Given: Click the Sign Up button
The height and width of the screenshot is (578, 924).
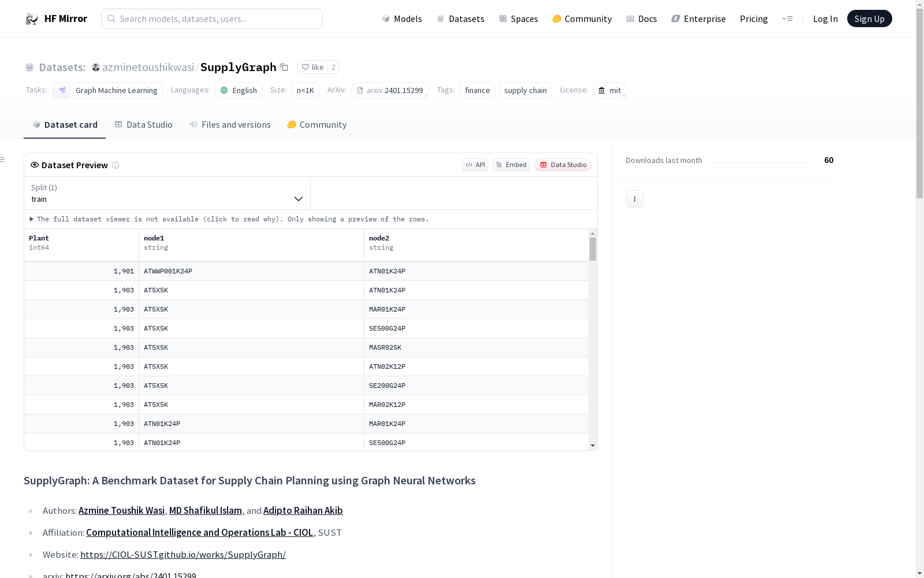Looking at the screenshot, I should [870, 18].
